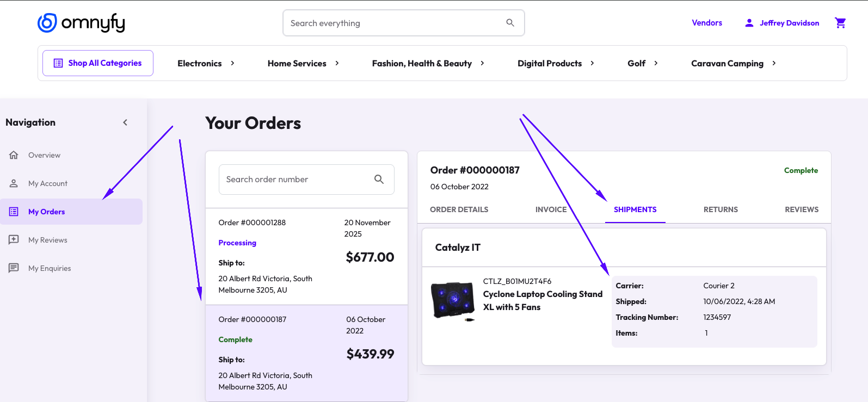This screenshot has height=402, width=868.
Task: Expand the Caravan Camping category arrow
Action: tap(774, 63)
